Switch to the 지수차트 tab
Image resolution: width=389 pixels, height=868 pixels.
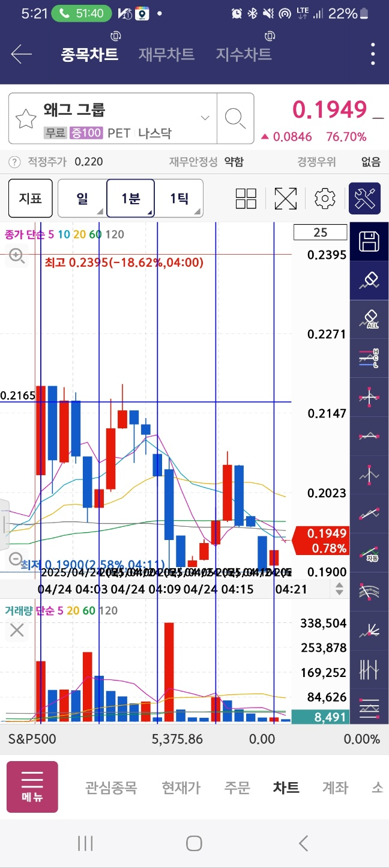244,55
